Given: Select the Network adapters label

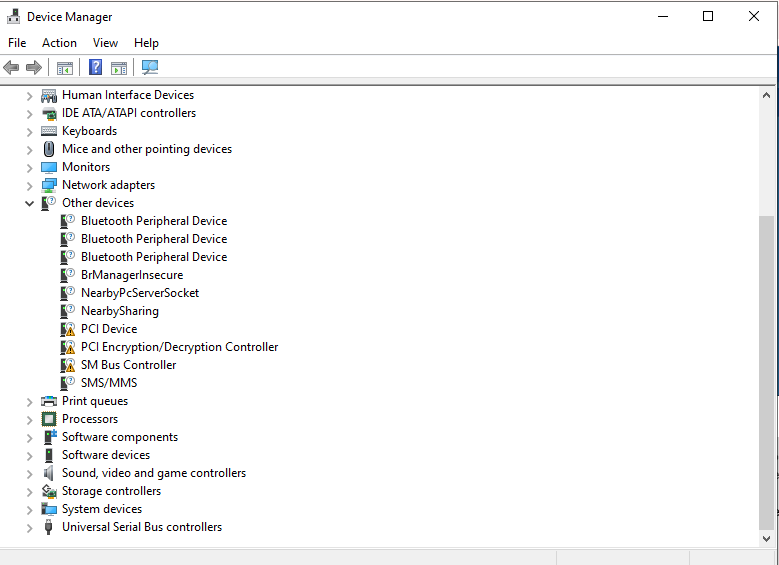Looking at the screenshot, I should [x=108, y=185].
